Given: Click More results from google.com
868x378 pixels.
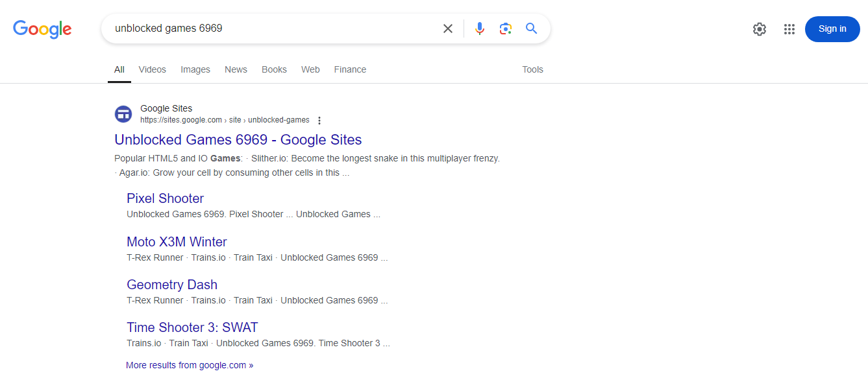Looking at the screenshot, I should [190, 365].
